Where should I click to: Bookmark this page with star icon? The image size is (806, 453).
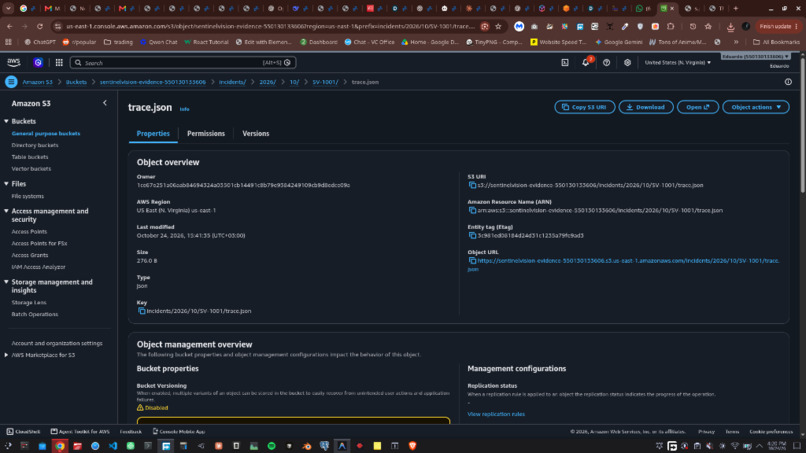[498, 26]
